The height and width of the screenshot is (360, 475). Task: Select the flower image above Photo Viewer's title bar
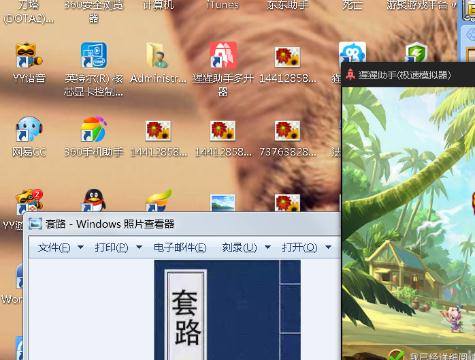coord(287,203)
